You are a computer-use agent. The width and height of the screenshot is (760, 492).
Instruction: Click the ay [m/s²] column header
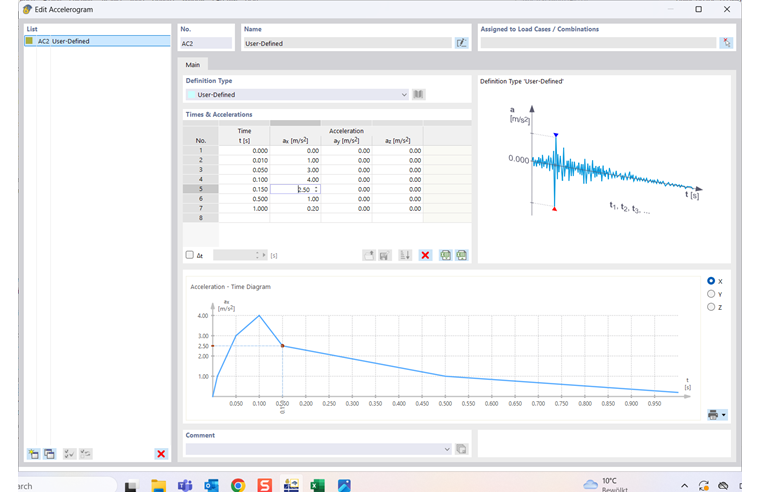(346, 141)
